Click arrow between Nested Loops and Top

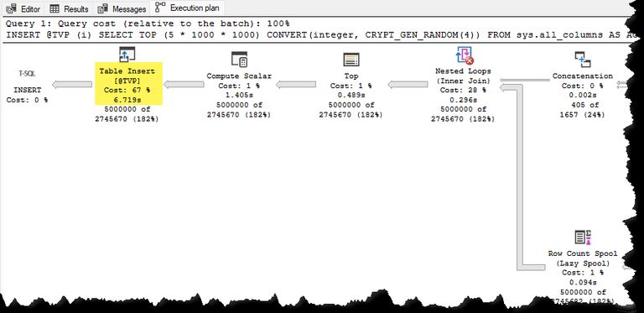(x=408, y=84)
